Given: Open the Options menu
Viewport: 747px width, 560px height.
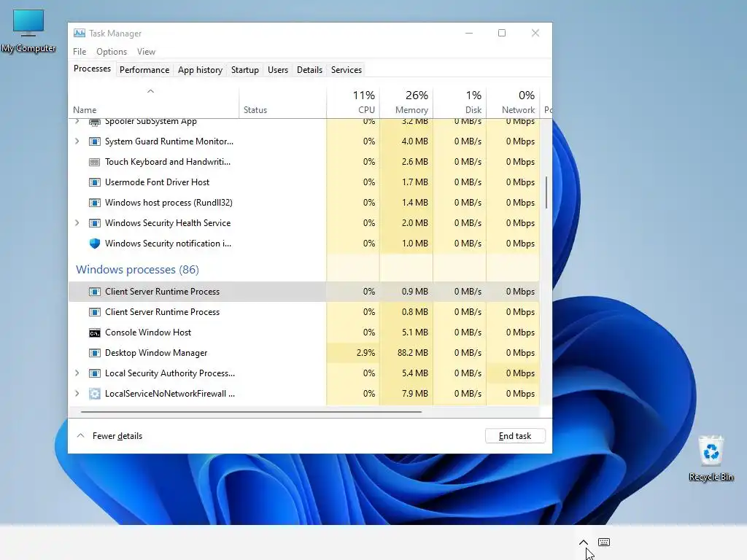Looking at the screenshot, I should (x=112, y=52).
